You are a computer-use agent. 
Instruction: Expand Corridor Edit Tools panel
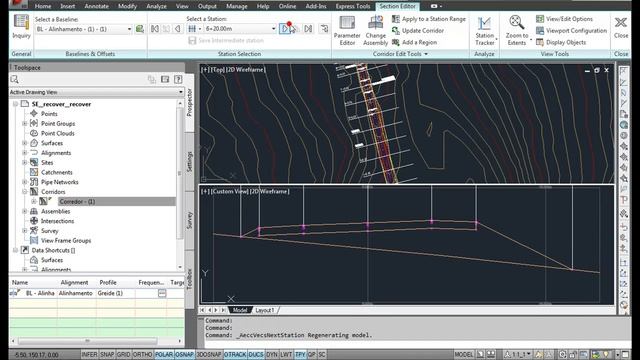(x=400, y=54)
